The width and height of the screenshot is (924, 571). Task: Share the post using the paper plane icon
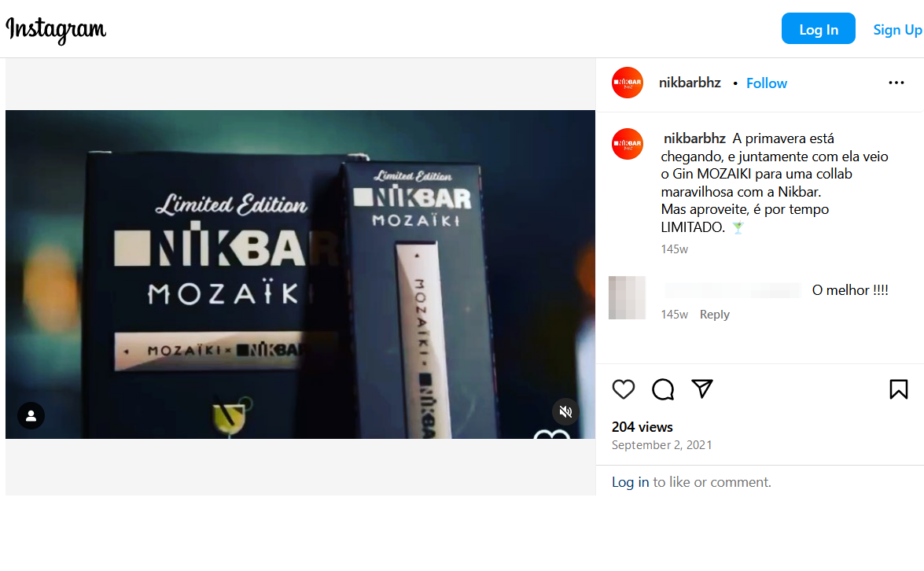pos(702,389)
